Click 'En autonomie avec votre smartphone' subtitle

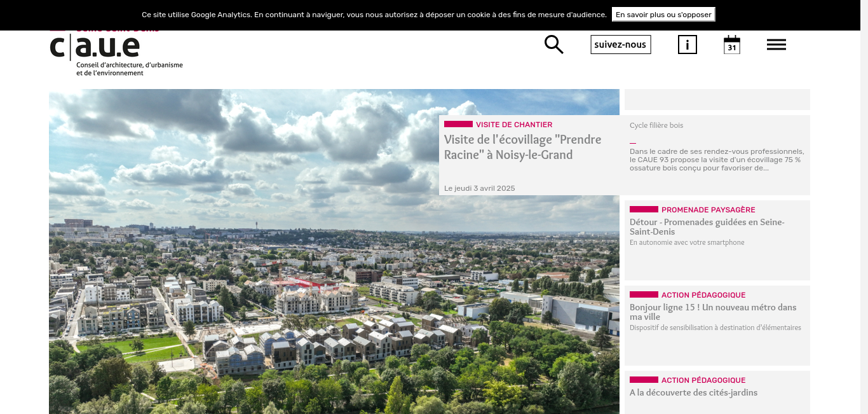[x=687, y=242]
